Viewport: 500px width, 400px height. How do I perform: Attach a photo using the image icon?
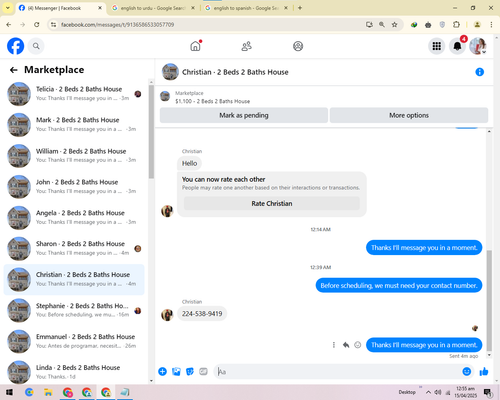click(176, 371)
